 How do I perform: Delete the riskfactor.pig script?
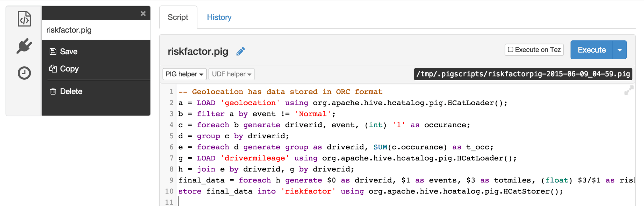click(x=66, y=92)
